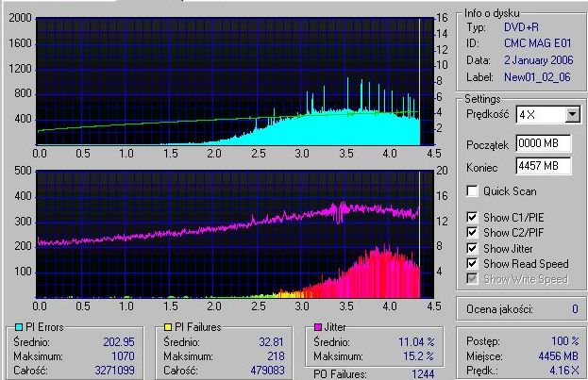Click Jitter average value 11.04 %
This screenshot has height=380, width=588.
[x=416, y=342]
